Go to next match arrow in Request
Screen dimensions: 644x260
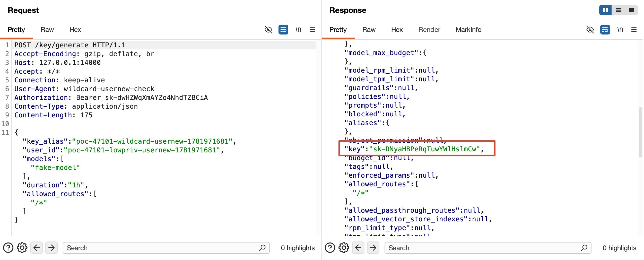[51, 248]
